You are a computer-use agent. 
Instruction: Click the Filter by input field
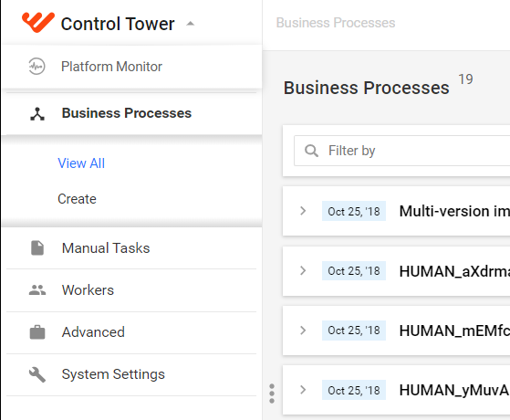point(402,151)
